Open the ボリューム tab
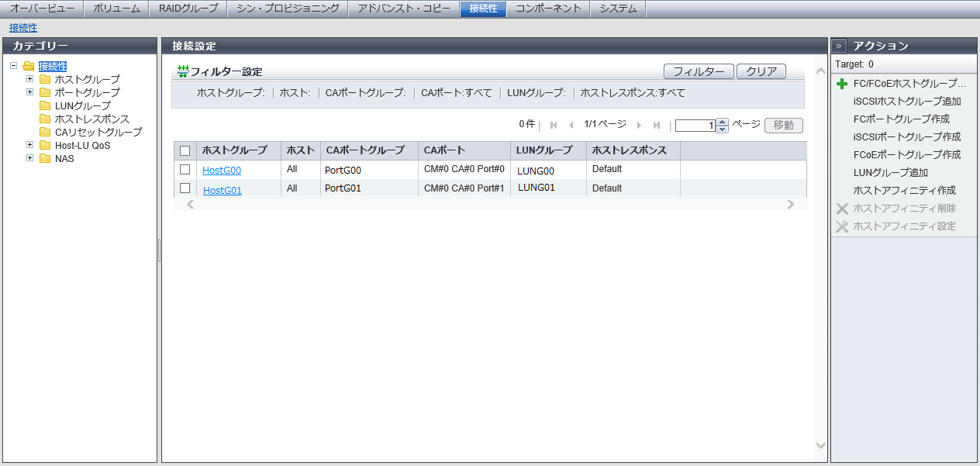This screenshot has height=466, width=980. click(x=116, y=9)
